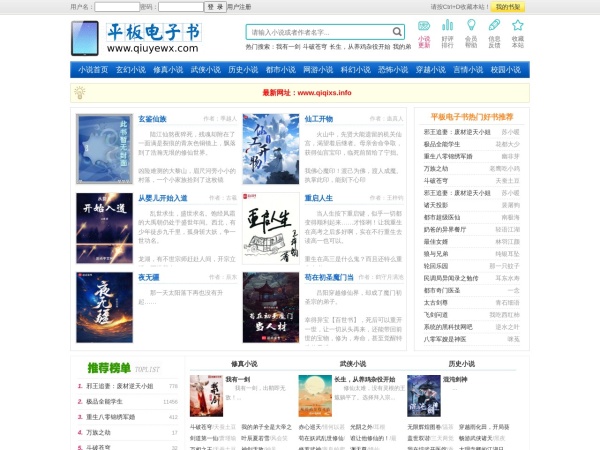Click the novel search text box
Viewport: 600px width, 450px height.
(320, 32)
